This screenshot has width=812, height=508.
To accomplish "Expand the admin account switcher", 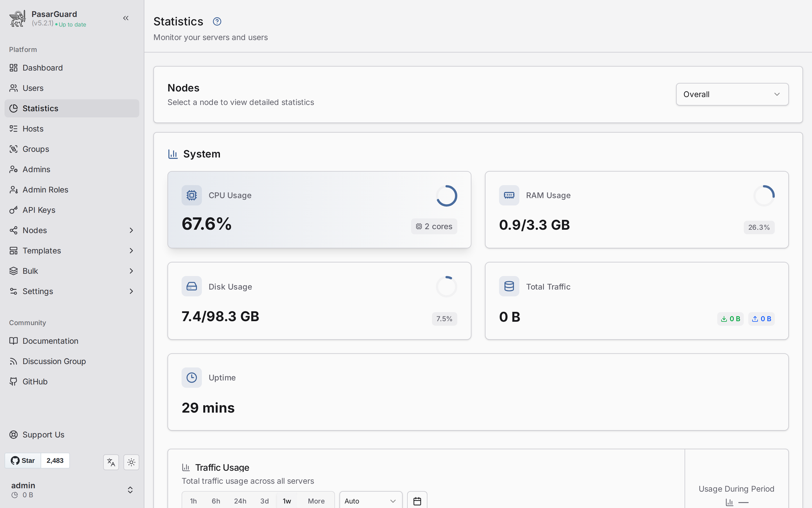I will coord(130,490).
